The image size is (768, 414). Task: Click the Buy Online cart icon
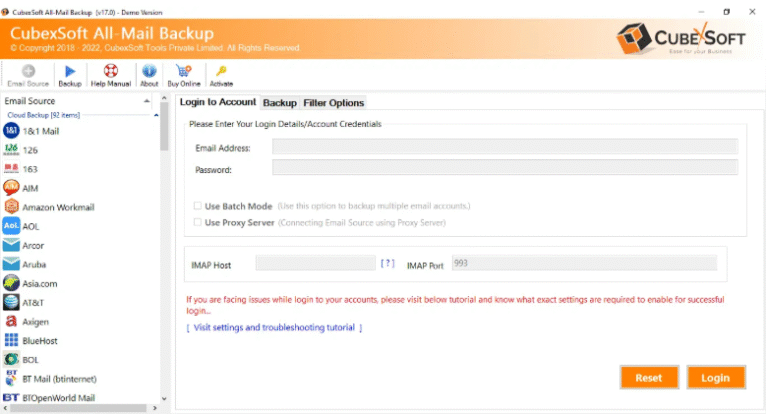pyautogui.click(x=184, y=71)
